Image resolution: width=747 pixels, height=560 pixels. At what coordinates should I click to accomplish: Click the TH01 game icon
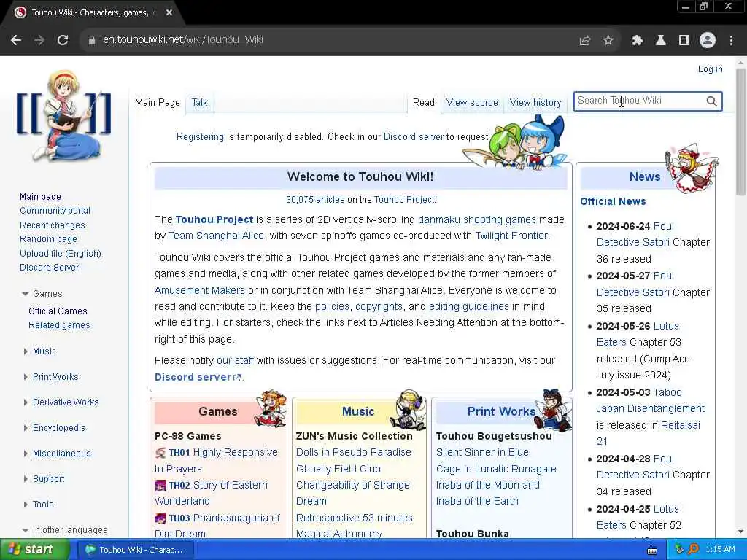coord(160,453)
